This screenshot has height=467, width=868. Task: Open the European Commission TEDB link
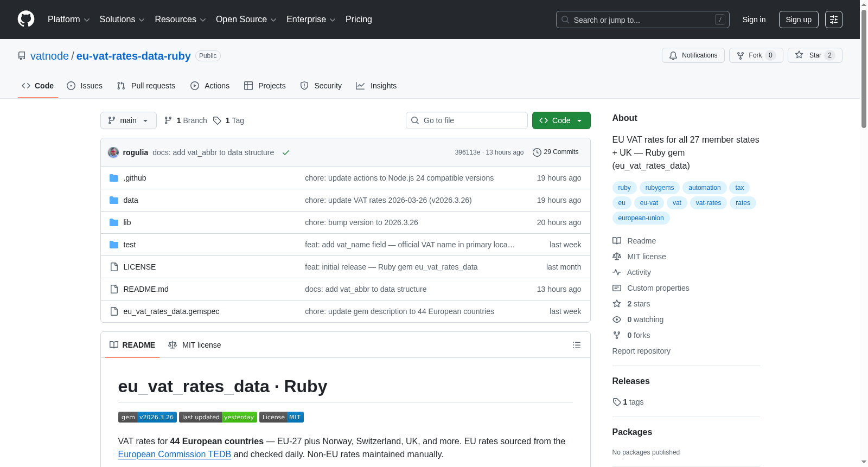pos(175,454)
